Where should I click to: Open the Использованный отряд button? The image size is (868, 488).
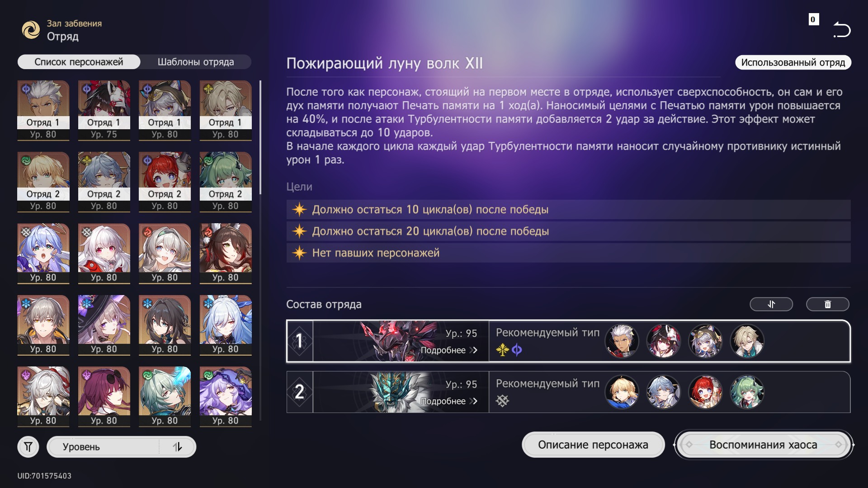click(x=793, y=62)
